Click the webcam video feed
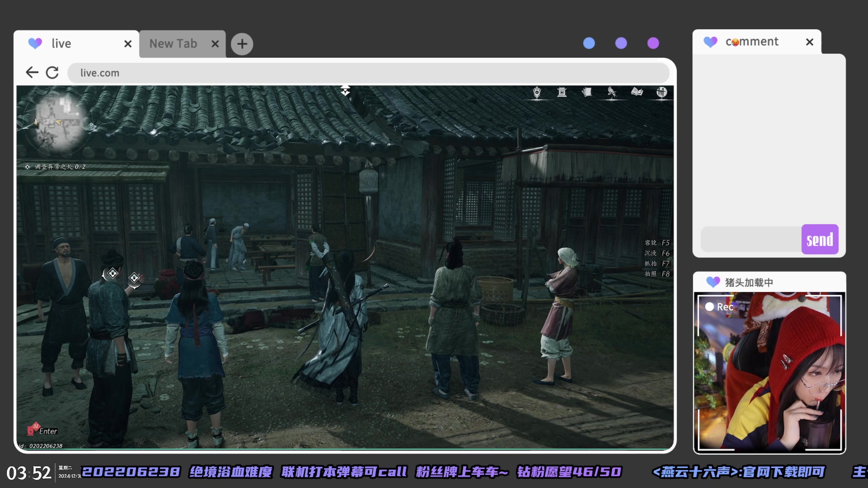This screenshot has height=488, width=868. pos(769,372)
